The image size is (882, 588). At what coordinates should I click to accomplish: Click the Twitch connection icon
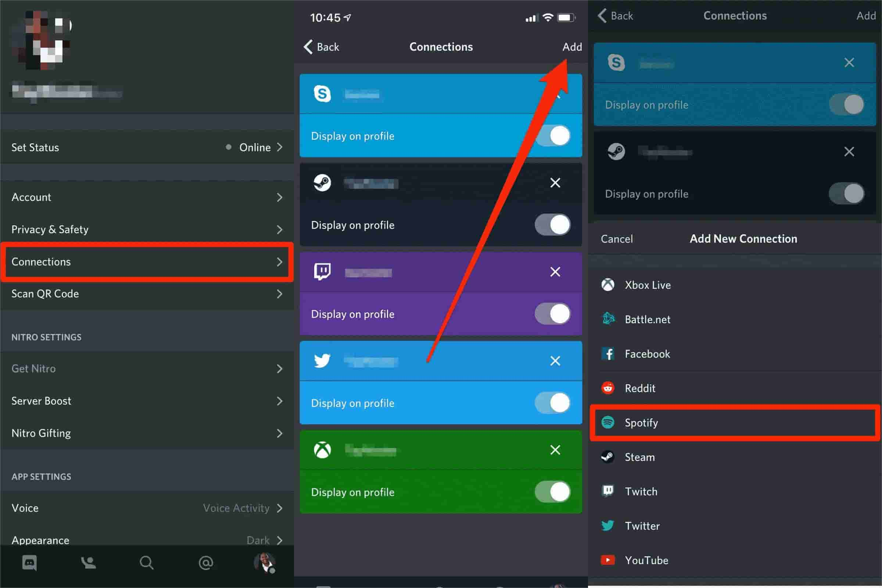pyautogui.click(x=322, y=271)
